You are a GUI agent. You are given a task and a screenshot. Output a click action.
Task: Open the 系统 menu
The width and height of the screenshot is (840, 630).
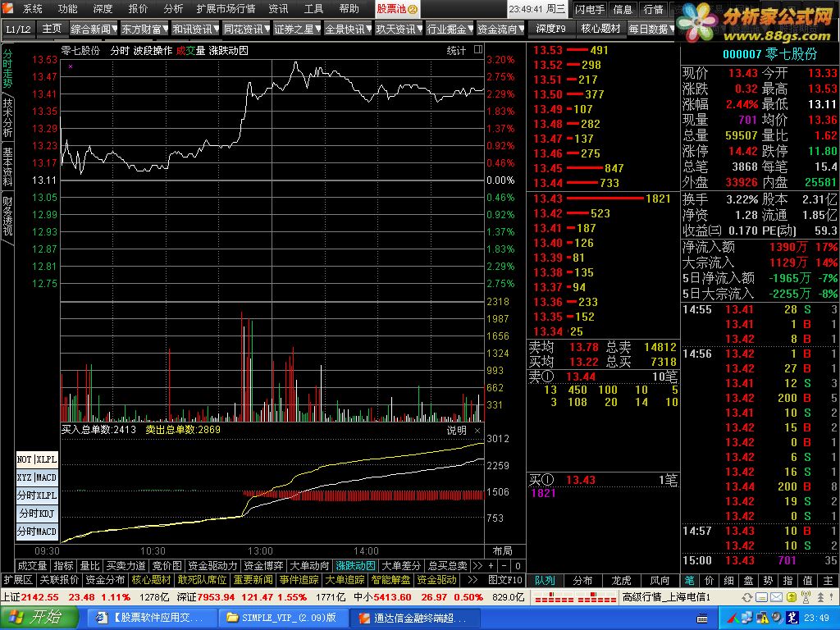click(x=33, y=8)
